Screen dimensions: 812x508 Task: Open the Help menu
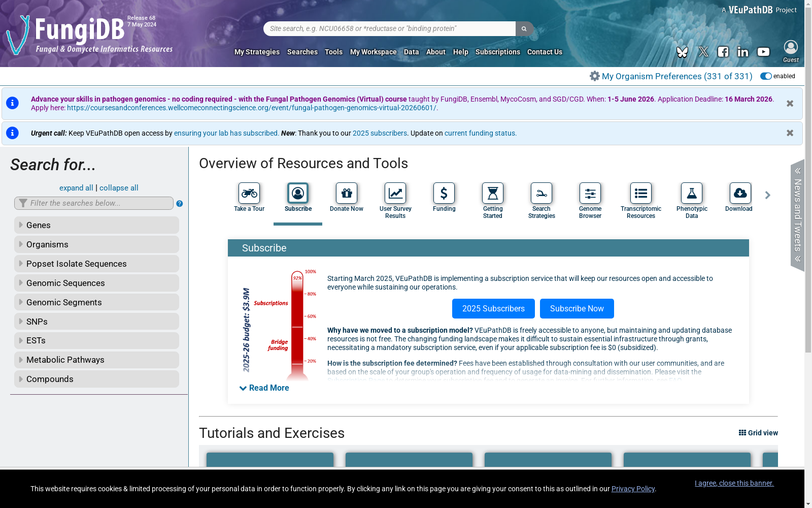tap(461, 52)
